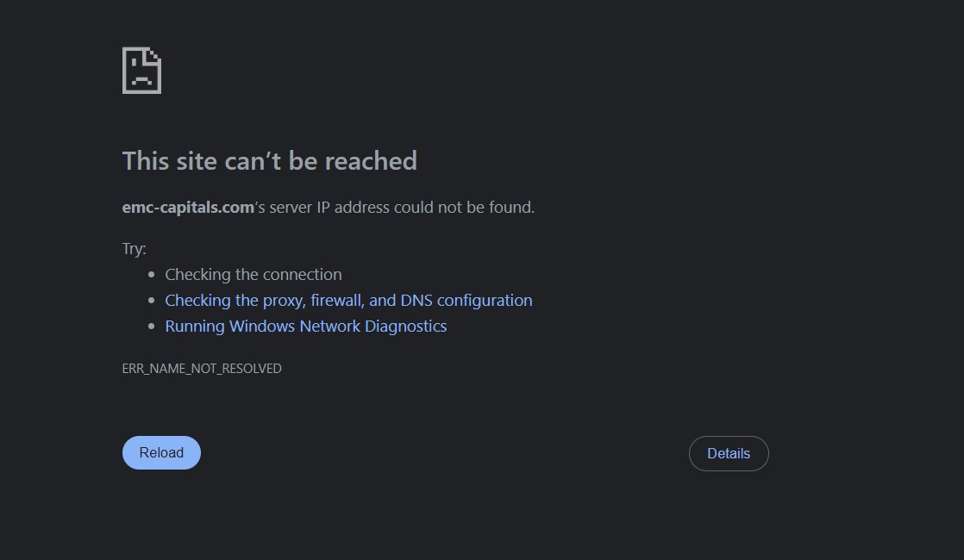Click the "Checking the connection" suggestion text
Viewport: 964px width, 560px height.
[x=254, y=275]
